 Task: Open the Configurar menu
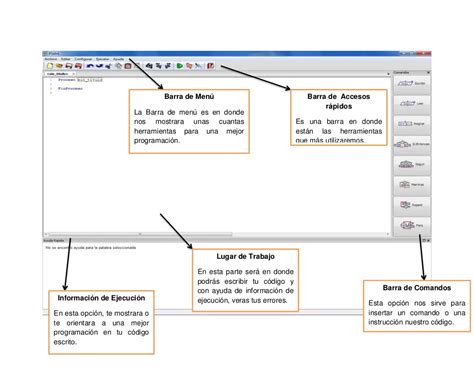(x=83, y=59)
